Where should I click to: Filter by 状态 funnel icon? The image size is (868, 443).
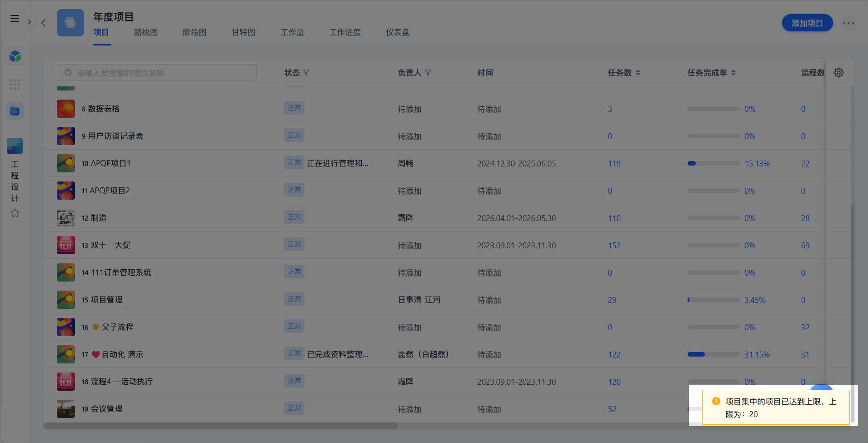[x=306, y=73]
